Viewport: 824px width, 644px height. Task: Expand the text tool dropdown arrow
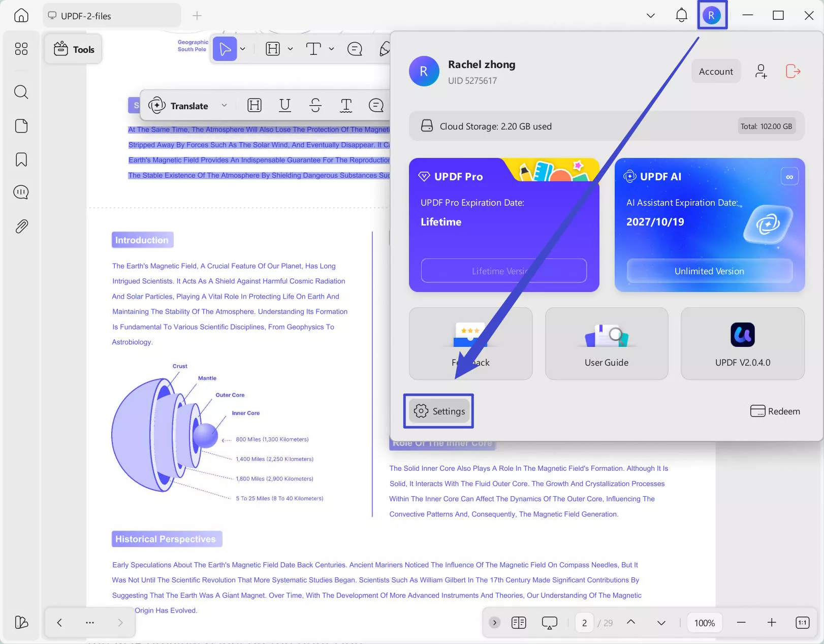(331, 49)
